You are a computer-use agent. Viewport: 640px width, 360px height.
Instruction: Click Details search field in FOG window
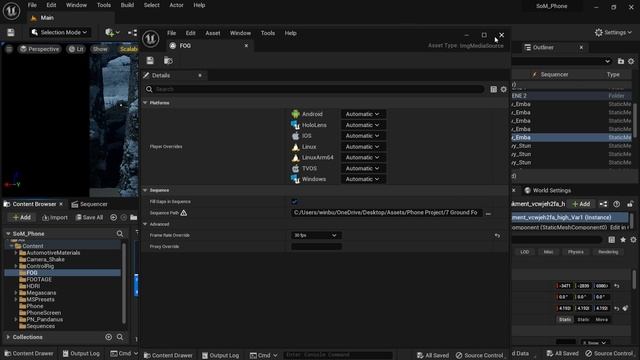pos(315,89)
